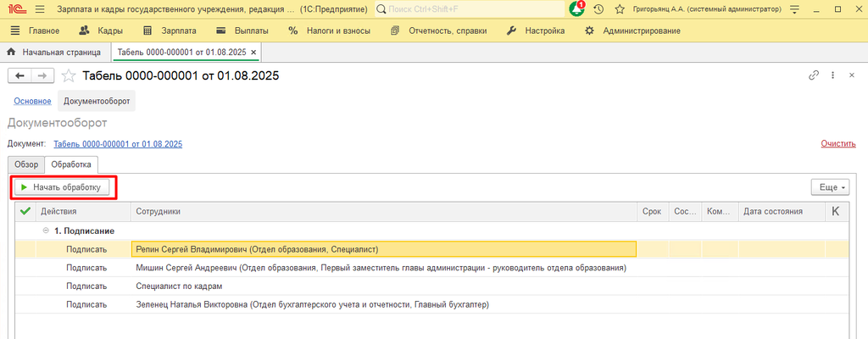Open the Начальная страница home tab
The width and height of the screenshot is (868, 339).
coord(56,52)
